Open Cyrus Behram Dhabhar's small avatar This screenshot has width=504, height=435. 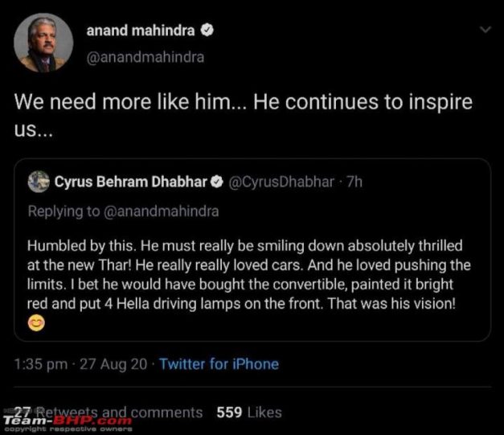39,182
